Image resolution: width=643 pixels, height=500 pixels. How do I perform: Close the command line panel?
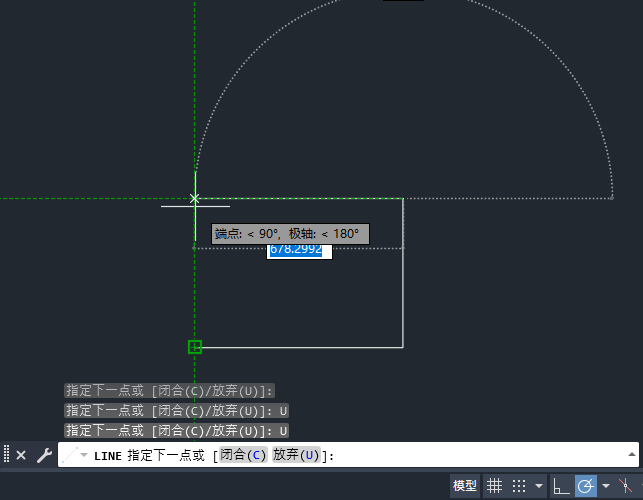[x=21, y=455]
